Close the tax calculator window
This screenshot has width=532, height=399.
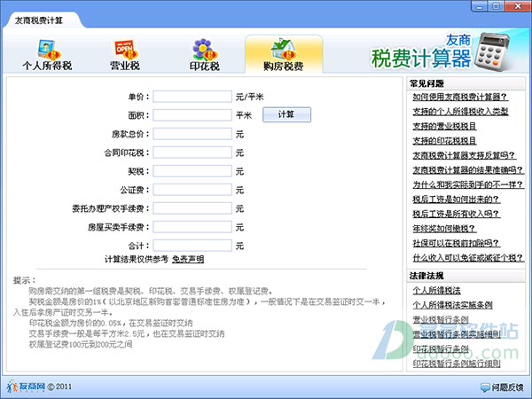coord(518,6)
